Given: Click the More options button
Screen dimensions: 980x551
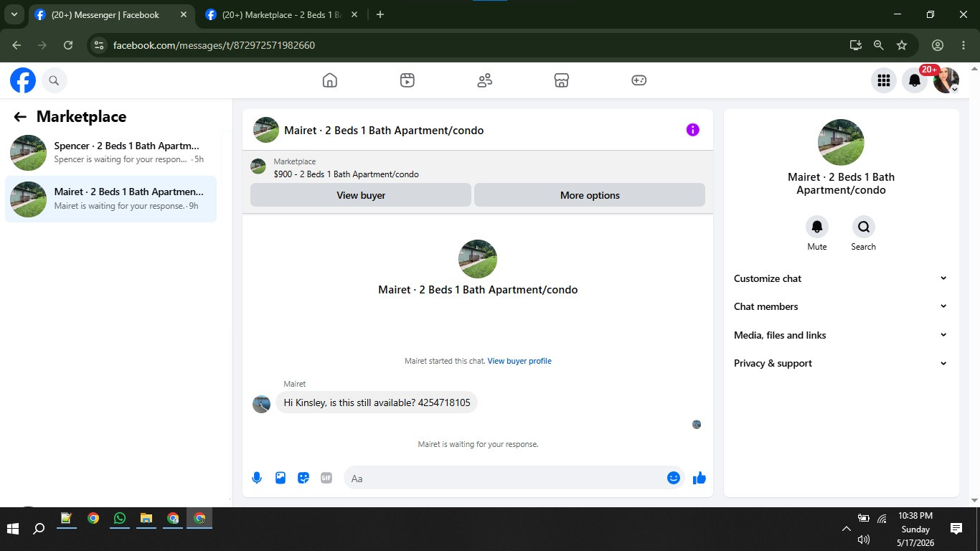Looking at the screenshot, I should 590,195.
